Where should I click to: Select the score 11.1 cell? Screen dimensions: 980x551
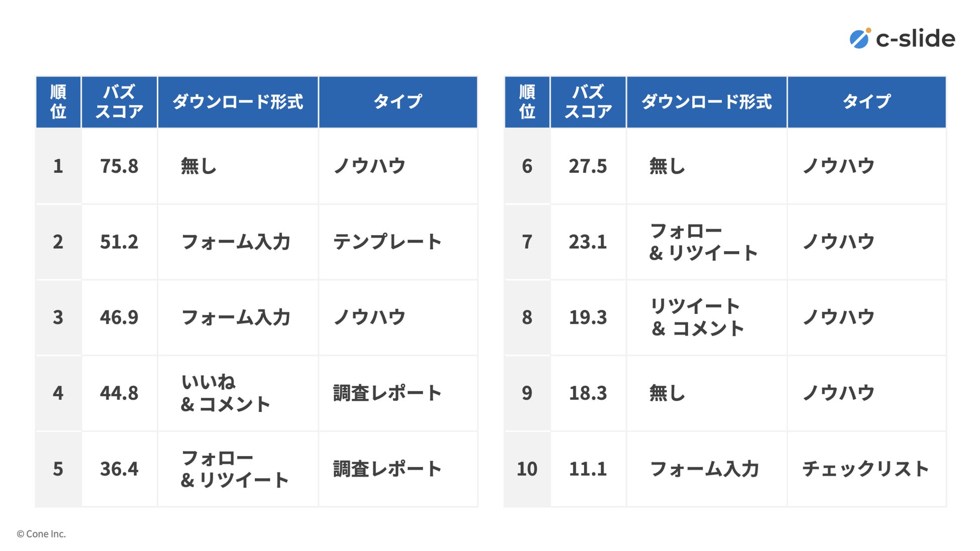click(x=587, y=469)
